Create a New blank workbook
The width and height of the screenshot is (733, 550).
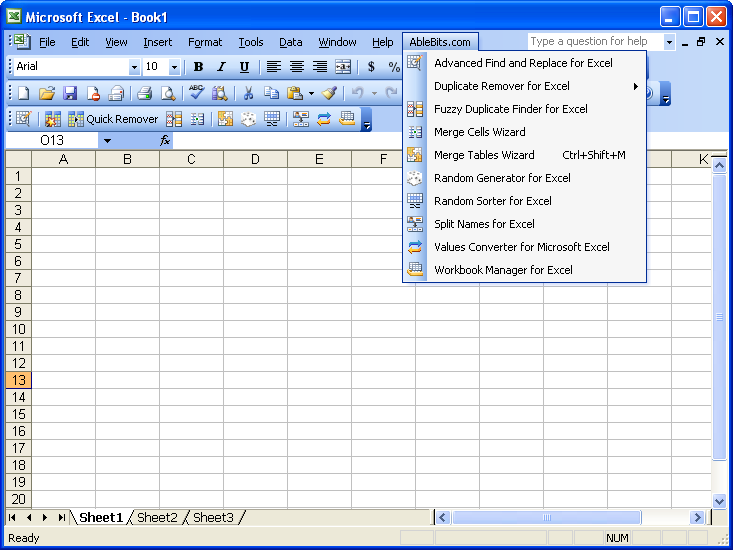(x=23, y=93)
